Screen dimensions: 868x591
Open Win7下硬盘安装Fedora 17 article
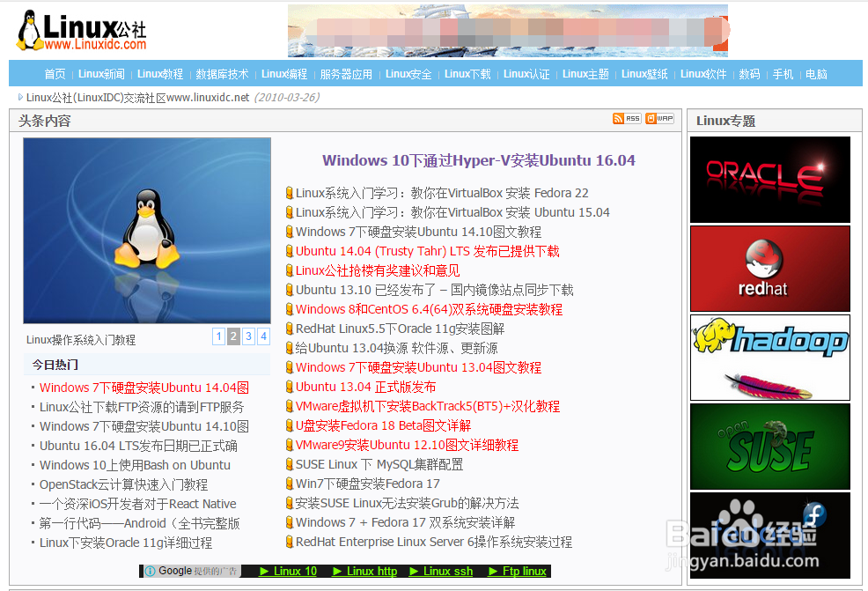[x=368, y=484]
